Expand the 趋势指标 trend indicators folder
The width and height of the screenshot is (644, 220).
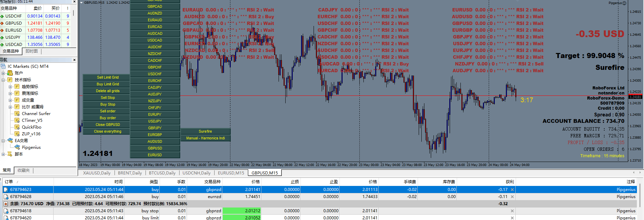click(10, 87)
